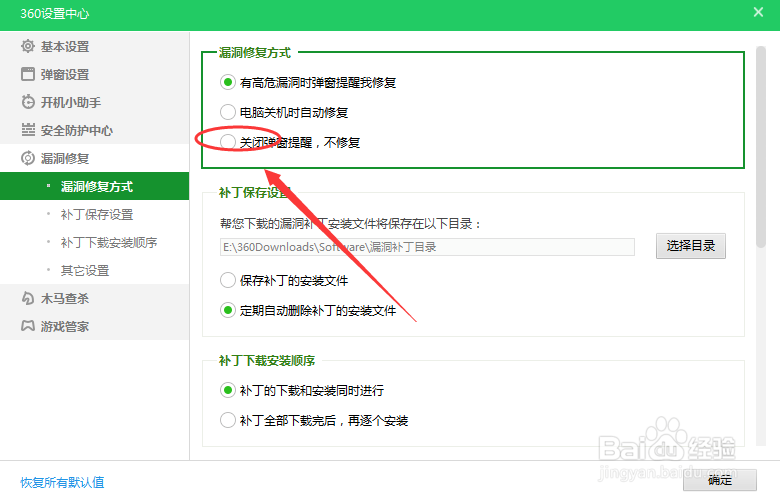Open 游戏管家 category

(x=95, y=326)
